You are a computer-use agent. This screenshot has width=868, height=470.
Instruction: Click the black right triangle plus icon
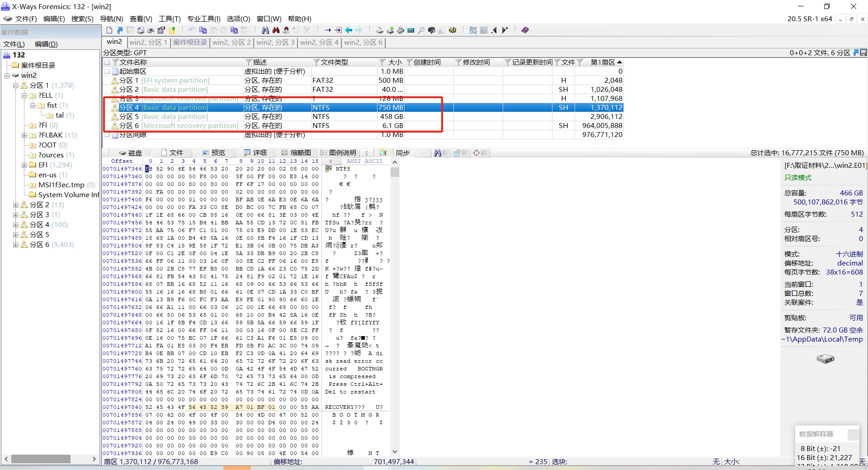(x=505, y=30)
